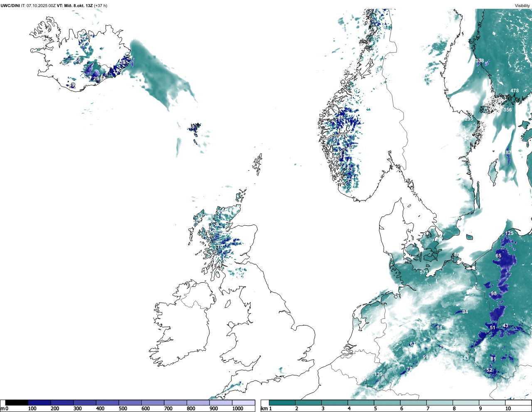This screenshot has width=532, height=412.
Task: Click the 'UWC/DINI' model label in the header
Action: pyautogui.click(x=10, y=6)
